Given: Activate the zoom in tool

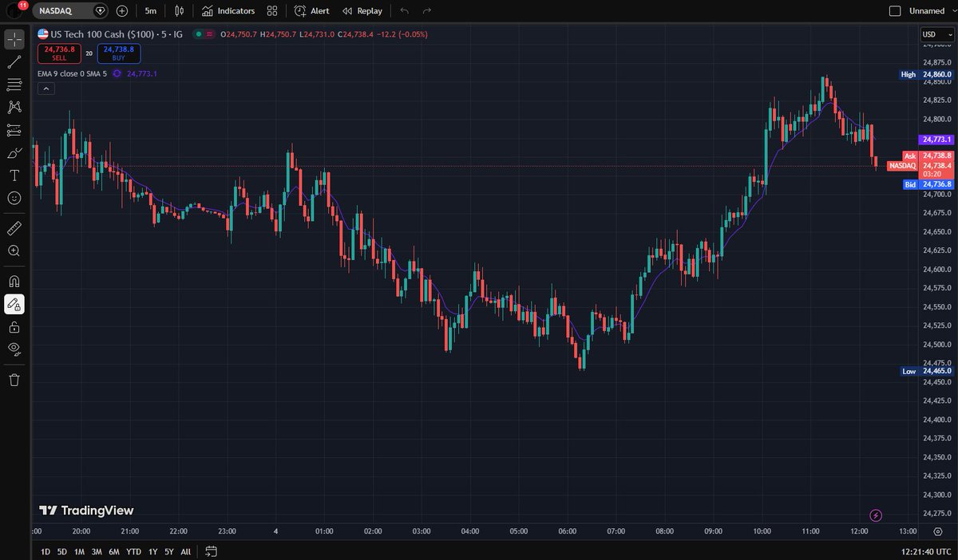Looking at the screenshot, I should 14,250.
